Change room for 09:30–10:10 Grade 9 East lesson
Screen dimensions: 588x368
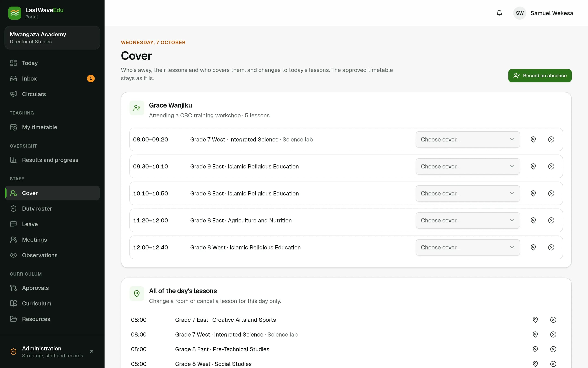tap(533, 166)
